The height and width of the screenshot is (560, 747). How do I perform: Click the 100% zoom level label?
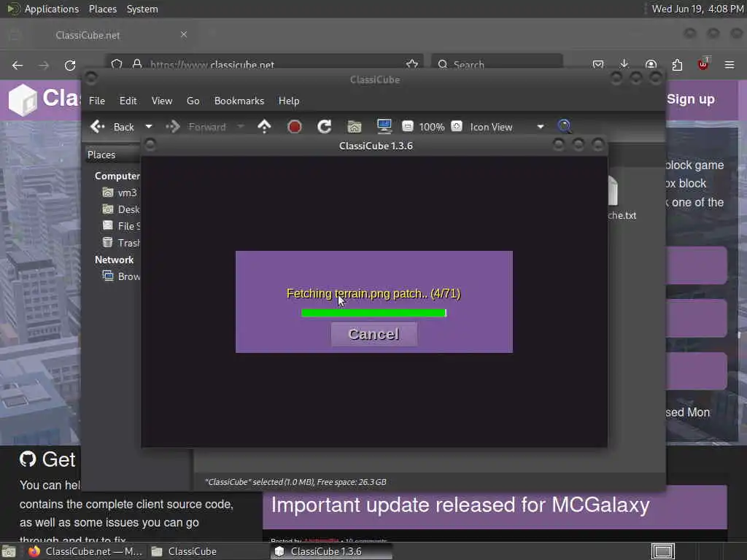[432, 127]
